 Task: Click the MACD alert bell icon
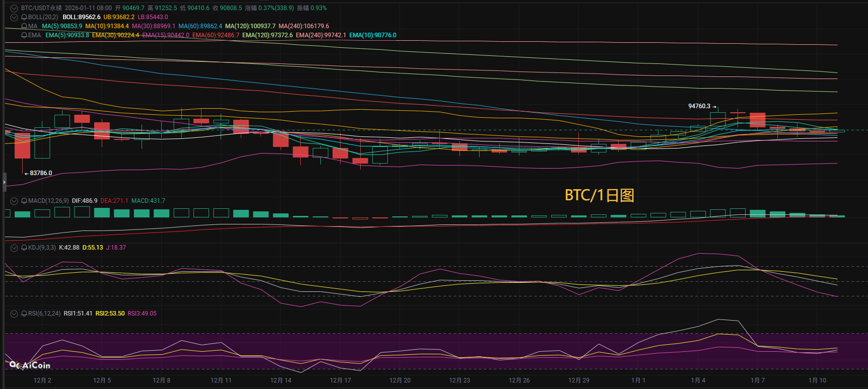(24, 201)
